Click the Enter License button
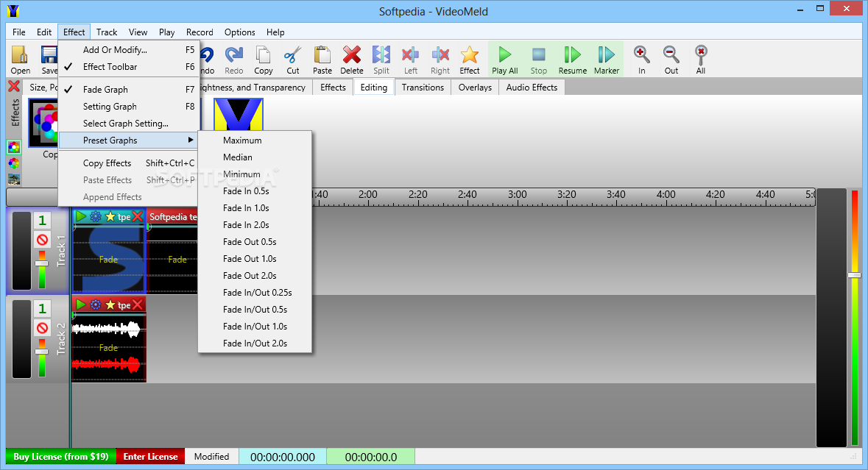The height and width of the screenshot is (470, 868). pos(151,457)
